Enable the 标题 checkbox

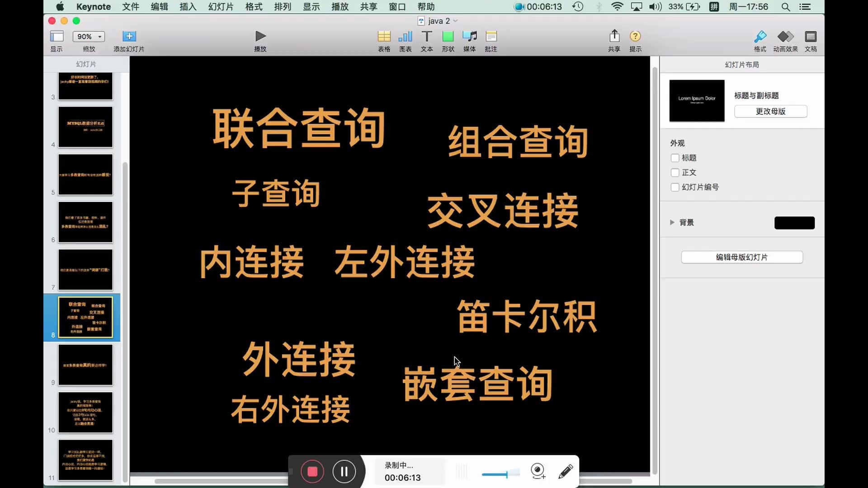coord(675,158)
